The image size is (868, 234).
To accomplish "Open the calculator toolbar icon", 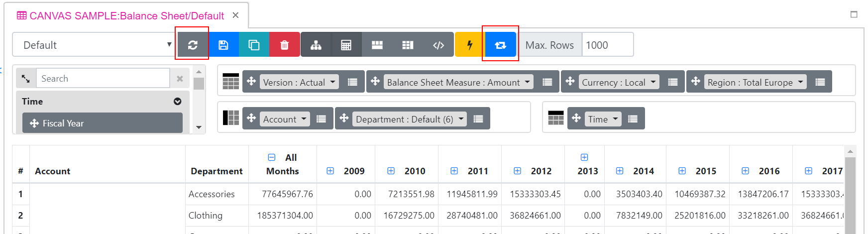I will click(346, 45).
